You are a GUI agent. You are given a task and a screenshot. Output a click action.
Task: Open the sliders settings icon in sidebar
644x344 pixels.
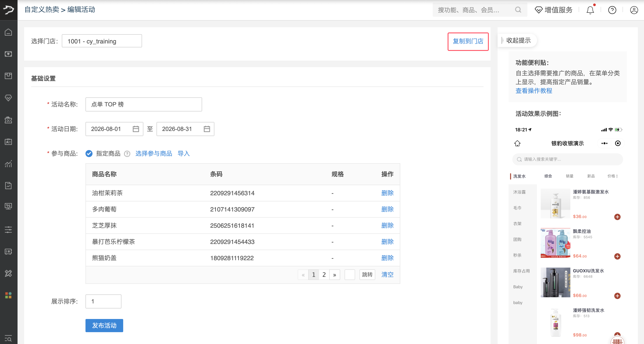click(x=9, y=230)
